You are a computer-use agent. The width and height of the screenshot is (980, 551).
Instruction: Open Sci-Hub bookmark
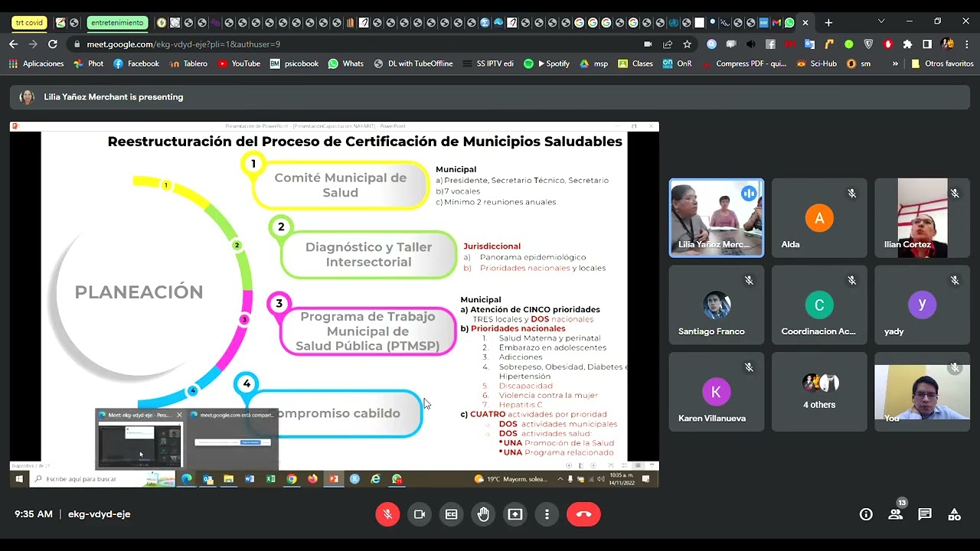817,64
